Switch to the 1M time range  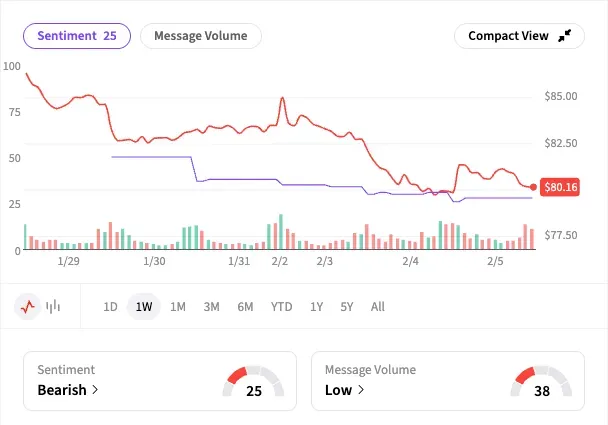(178, 307)
